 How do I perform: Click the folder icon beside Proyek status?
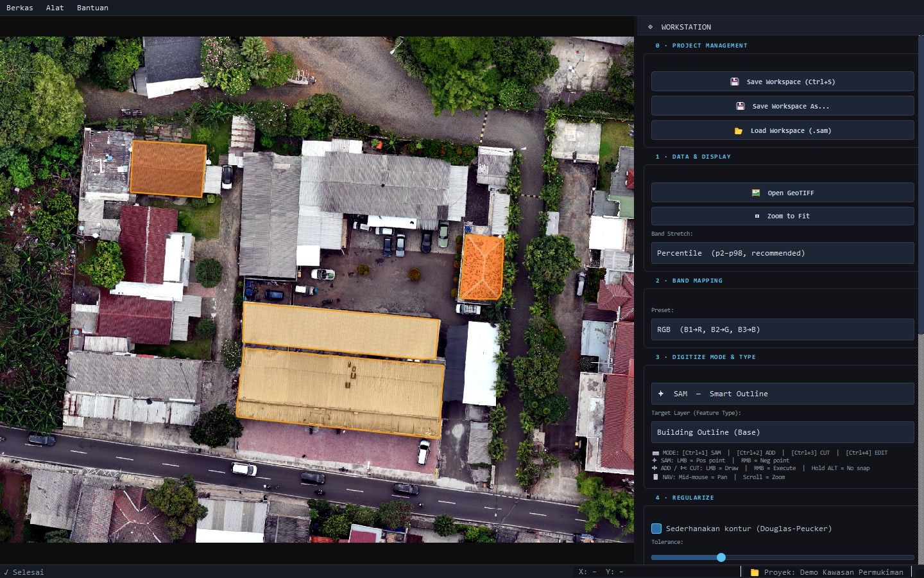tap(755, 572)
